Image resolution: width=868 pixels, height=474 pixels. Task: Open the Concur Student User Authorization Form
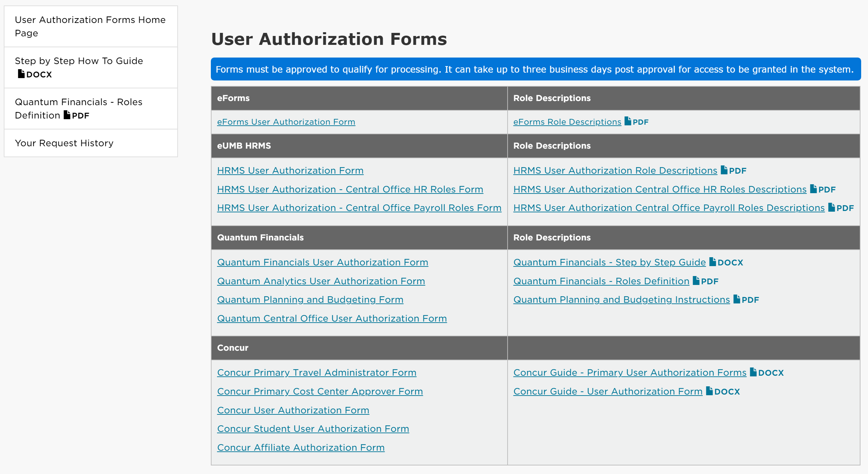pos(313,428)
